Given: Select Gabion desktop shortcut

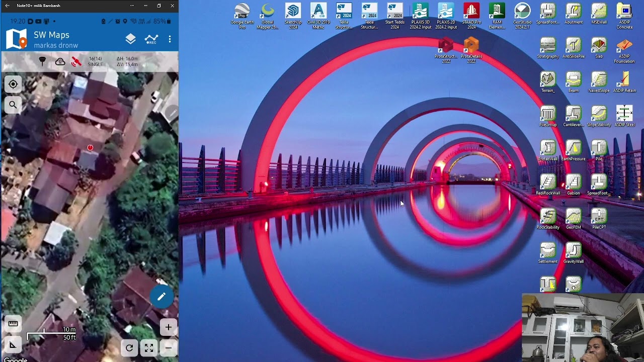Looking at the screenshot, I should (x=574, y=185).
